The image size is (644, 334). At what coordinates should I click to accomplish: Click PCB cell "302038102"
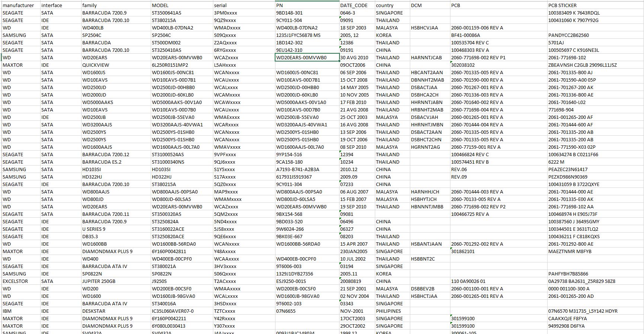pos(499,65)
